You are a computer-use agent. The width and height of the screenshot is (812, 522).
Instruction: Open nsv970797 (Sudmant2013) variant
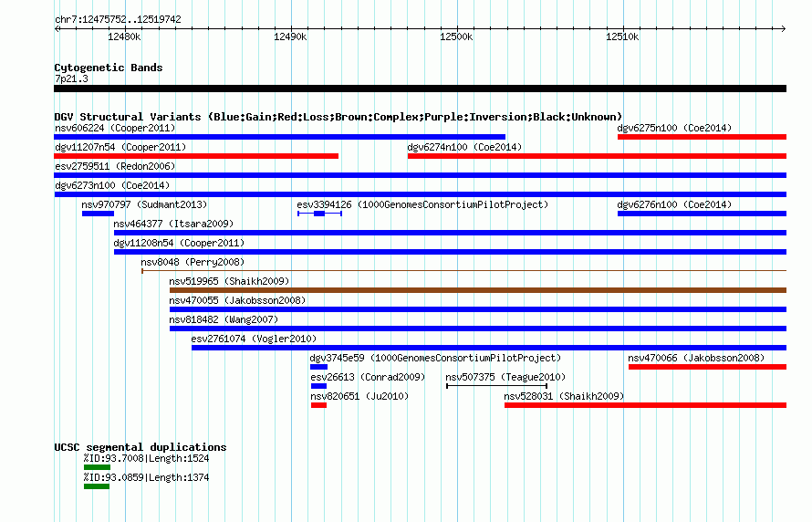tap(144, 204)
